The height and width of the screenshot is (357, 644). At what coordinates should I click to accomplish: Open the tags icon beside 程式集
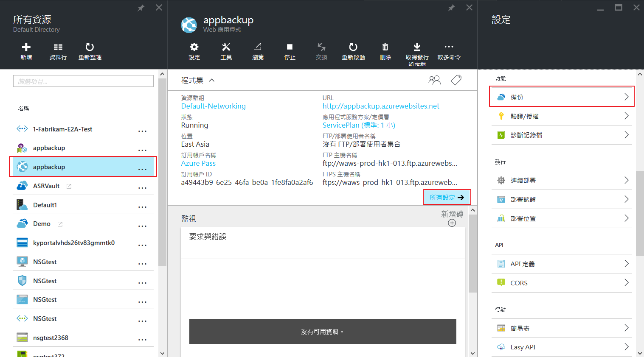pos(456,80)
